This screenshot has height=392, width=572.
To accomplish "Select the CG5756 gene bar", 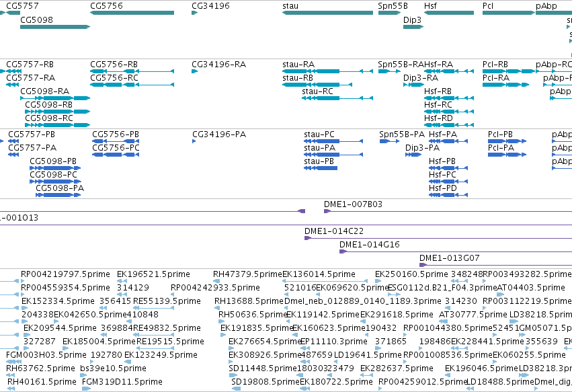I will point(132,13).
